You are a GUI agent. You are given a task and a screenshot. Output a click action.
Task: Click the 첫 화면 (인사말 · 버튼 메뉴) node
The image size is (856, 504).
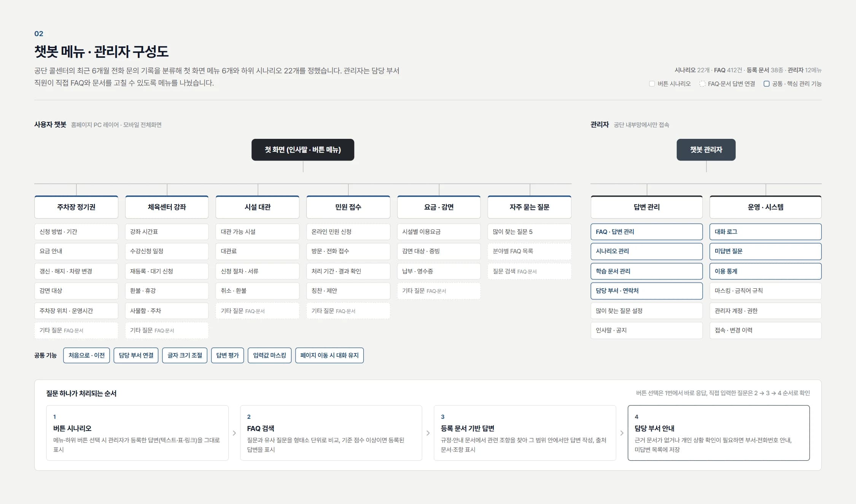302,149
